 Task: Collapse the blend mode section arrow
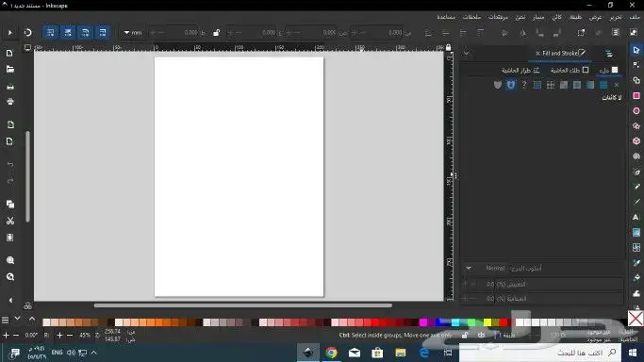(x=469, y=268)
